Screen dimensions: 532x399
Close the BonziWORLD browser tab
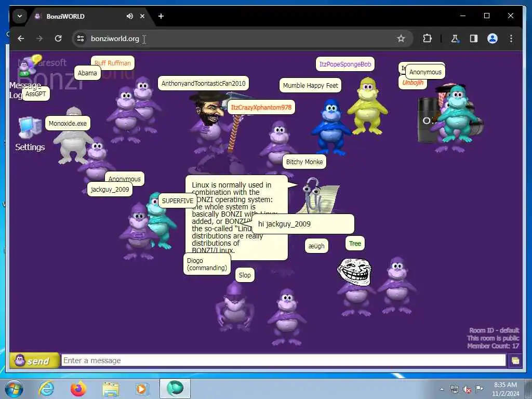click(x=142, y=16)
